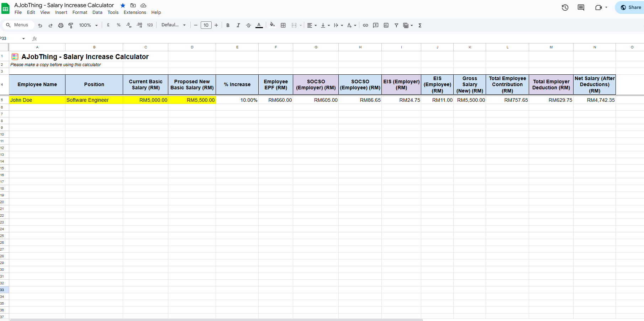The width and height of the screenshot is (644, 321).
Task: Open the Edit menu
Action: point(31,12)
